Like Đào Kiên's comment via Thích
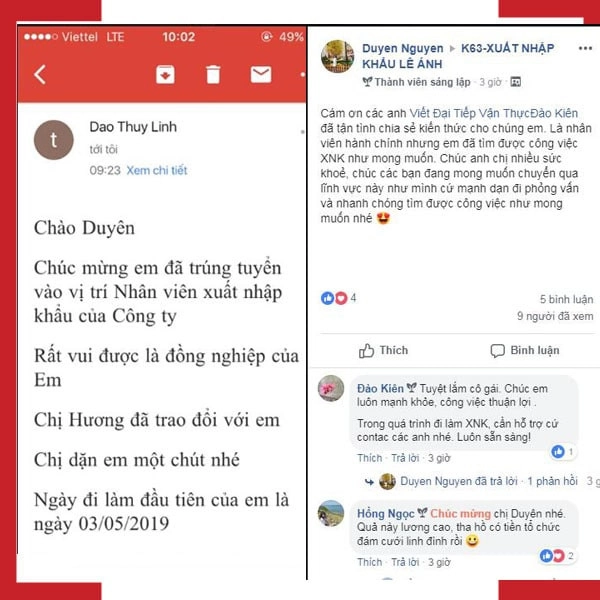The image size is (600, 600). [370, 458]
